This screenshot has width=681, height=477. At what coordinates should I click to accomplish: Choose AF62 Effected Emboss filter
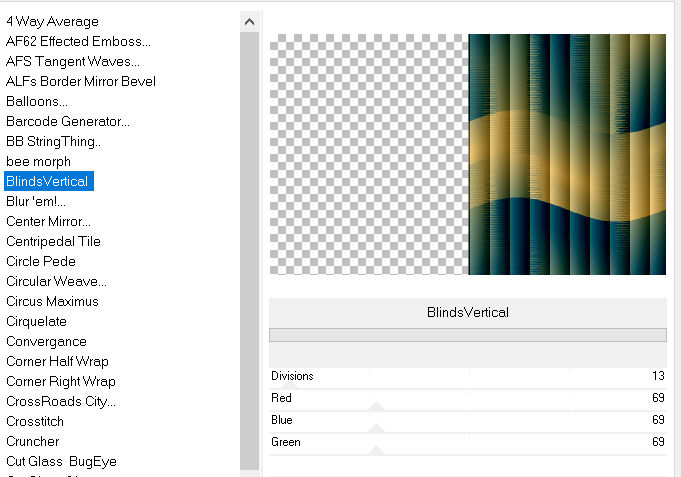pos(78,41)
